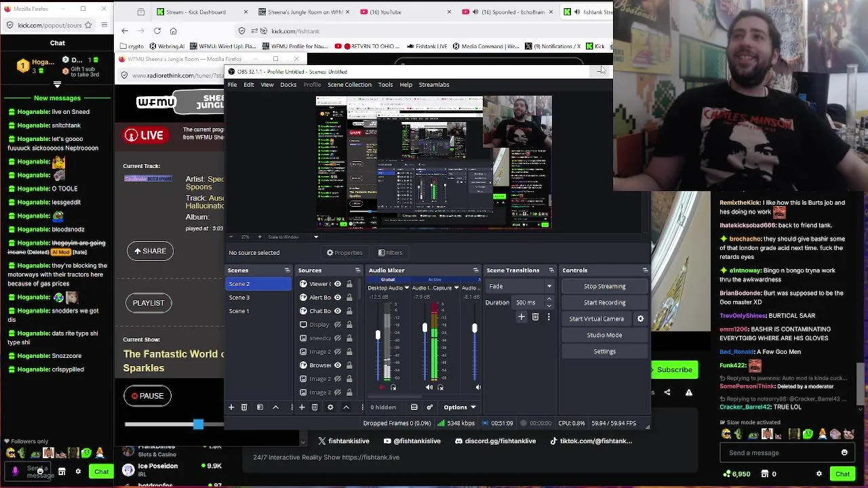Open Firefox hamburger menu in chat popout
Viewport: 868px width, 488px height.
[x=104, y=25]
